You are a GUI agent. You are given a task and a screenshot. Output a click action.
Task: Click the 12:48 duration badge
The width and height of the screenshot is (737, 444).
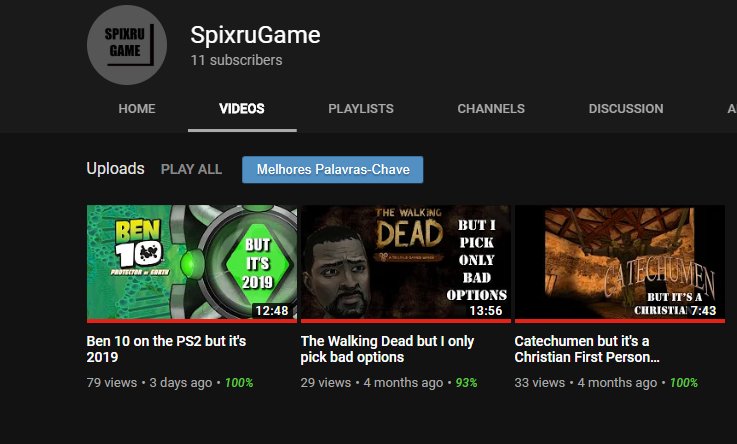tap(272, 311)
